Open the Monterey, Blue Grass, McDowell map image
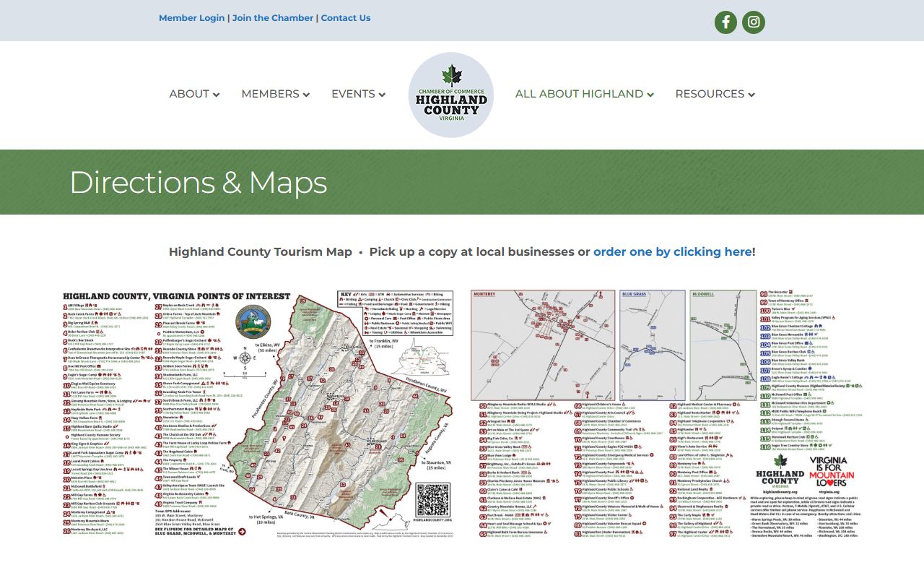The height and width of the screenshot is (578, 924). click(x=665, y=413)
